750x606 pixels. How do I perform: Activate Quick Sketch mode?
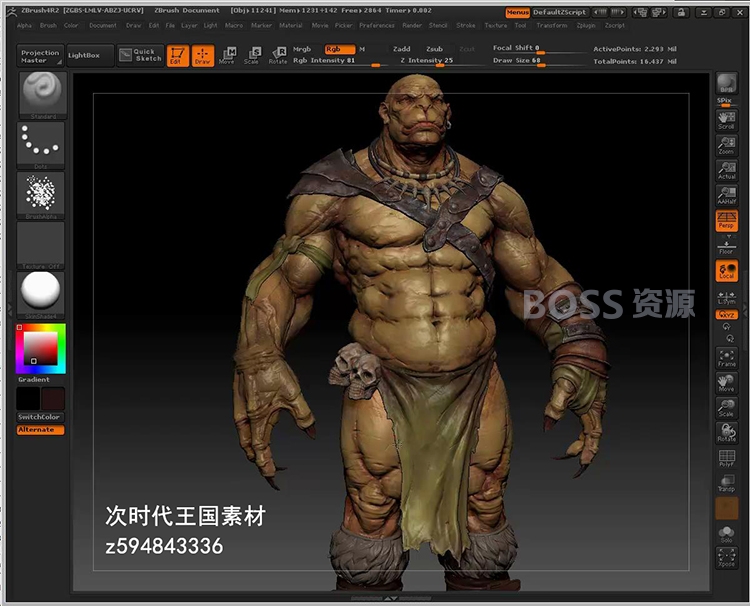pos(140,55)
